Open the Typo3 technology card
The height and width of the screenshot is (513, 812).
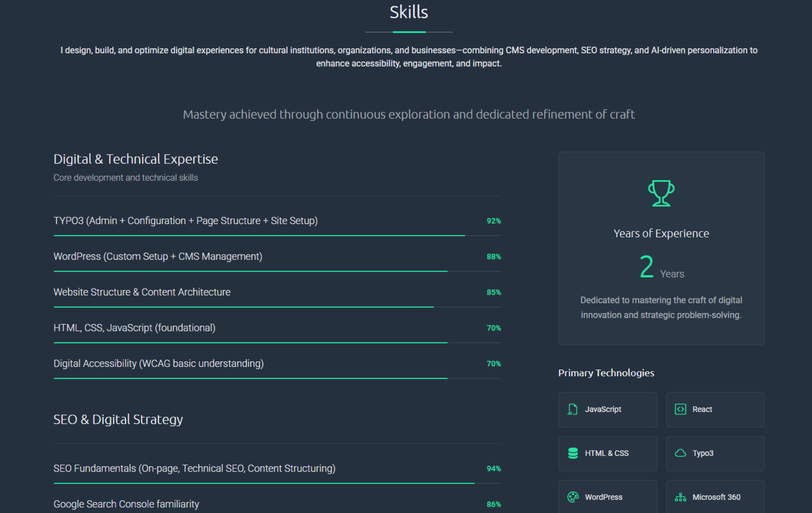tap(715, 453)
